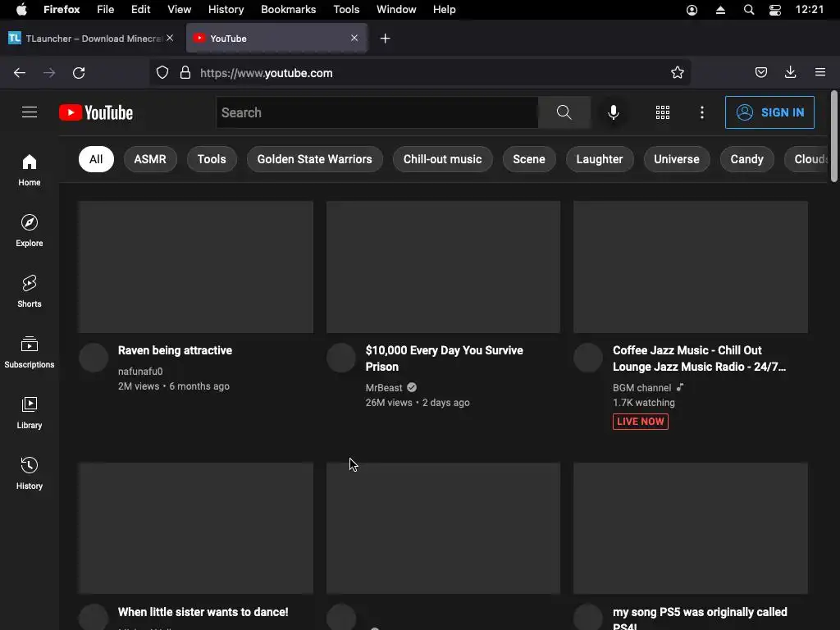Open a new browser tab
Screen dimensions: 840x630
pyautogui.click(x=386, y=39)
